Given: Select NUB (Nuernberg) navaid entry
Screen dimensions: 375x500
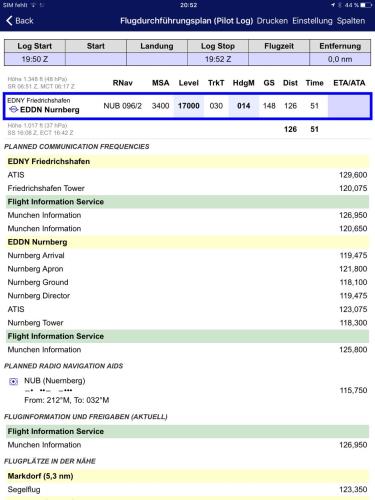Looking at the screenshot, I should coord(187,390).
